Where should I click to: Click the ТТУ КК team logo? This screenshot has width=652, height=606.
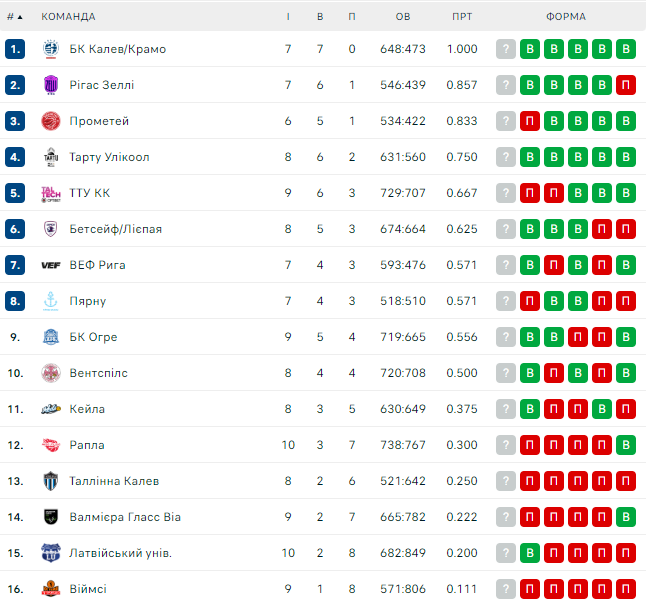point(51,193)
